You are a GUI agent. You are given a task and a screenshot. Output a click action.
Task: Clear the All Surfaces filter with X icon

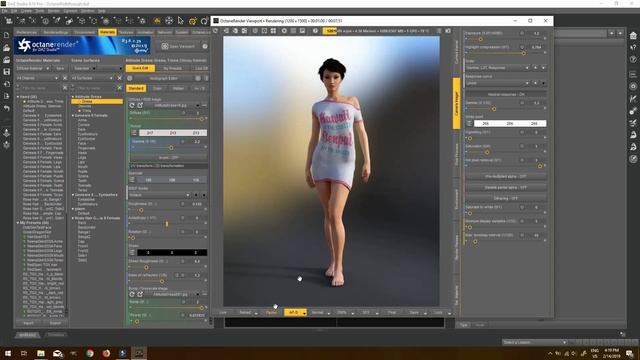point(120,78)
